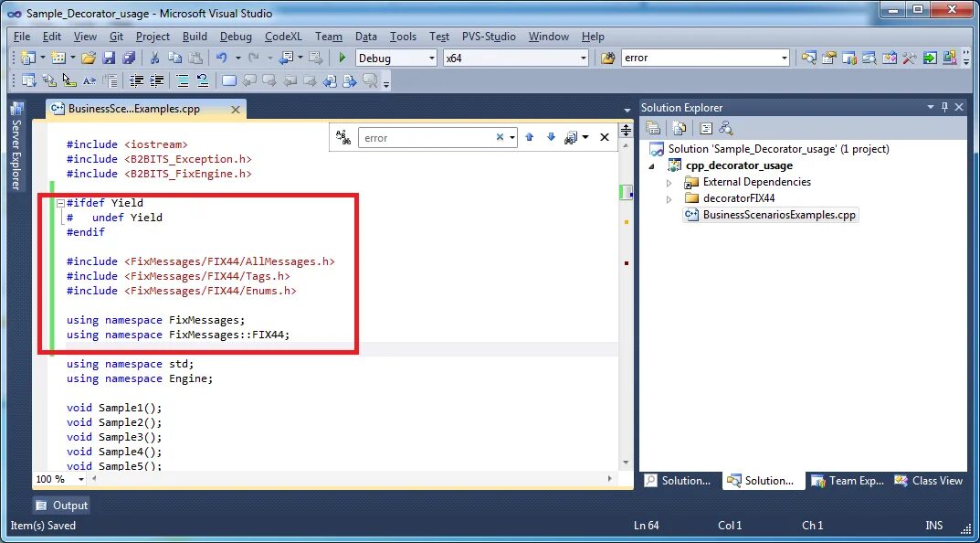Start debugging with the green play icon
980x543 pixels.
coord(342,59)
